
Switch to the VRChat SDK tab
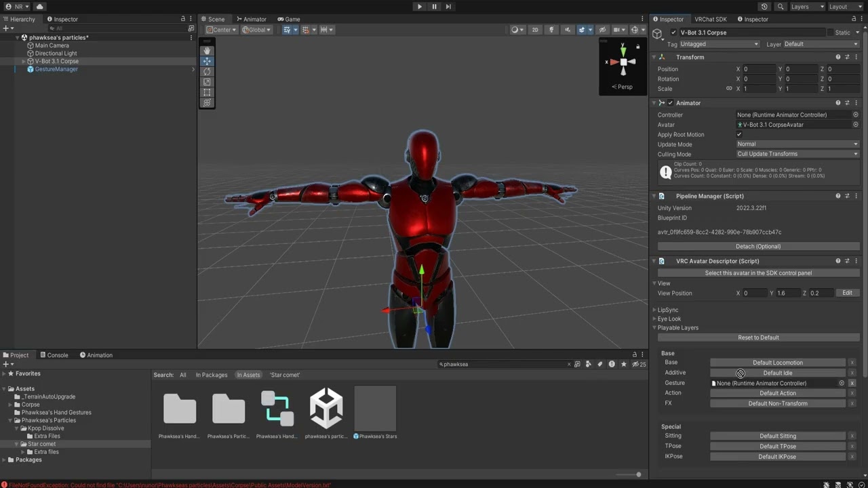point(710,19)
